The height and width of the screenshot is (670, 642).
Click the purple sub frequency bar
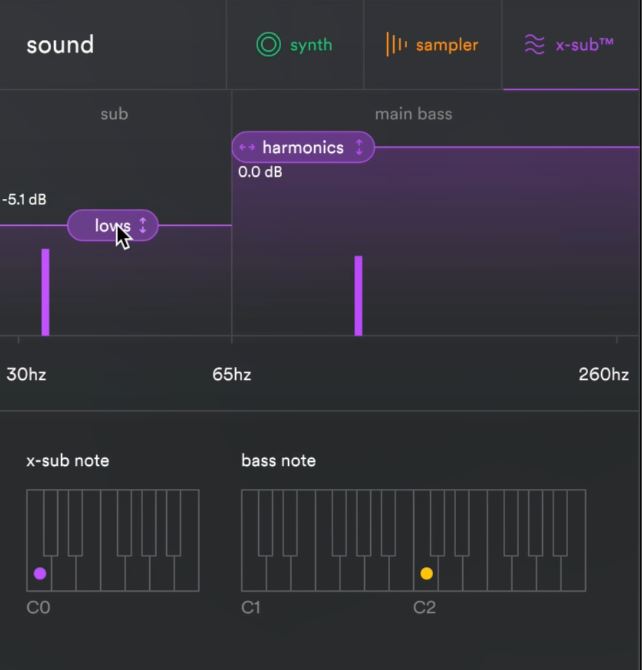pyautogui.click(x=45, y=292)
